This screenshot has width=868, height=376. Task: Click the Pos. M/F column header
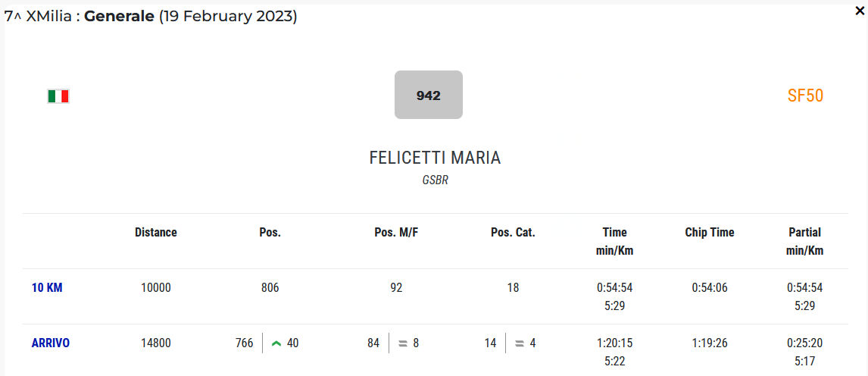[396, 233]
